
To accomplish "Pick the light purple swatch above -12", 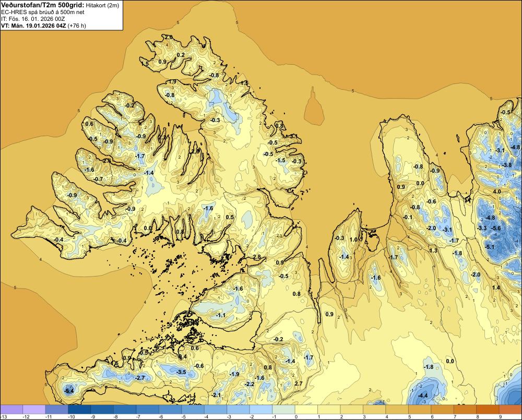I will (34, 410).
